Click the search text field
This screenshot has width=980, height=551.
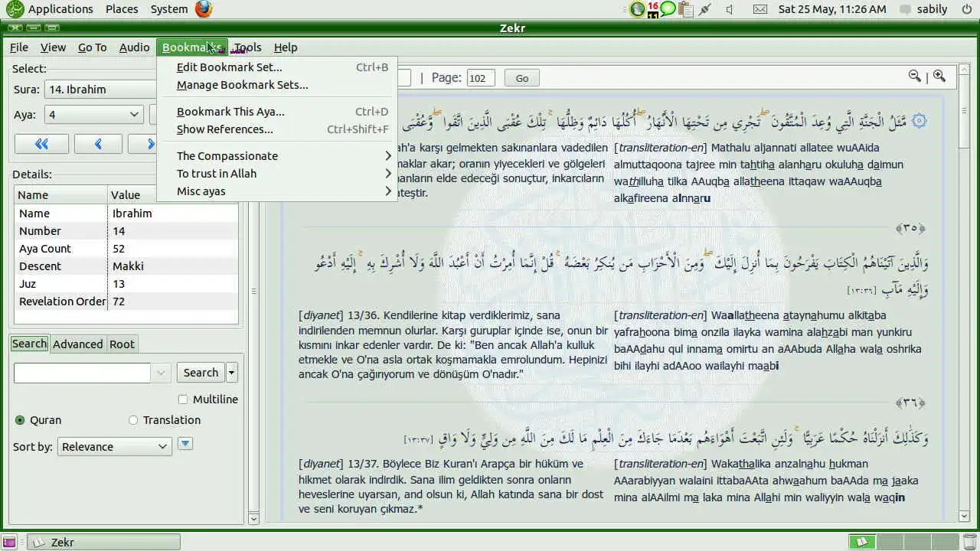pyautogui.click(x=83, y=373)
